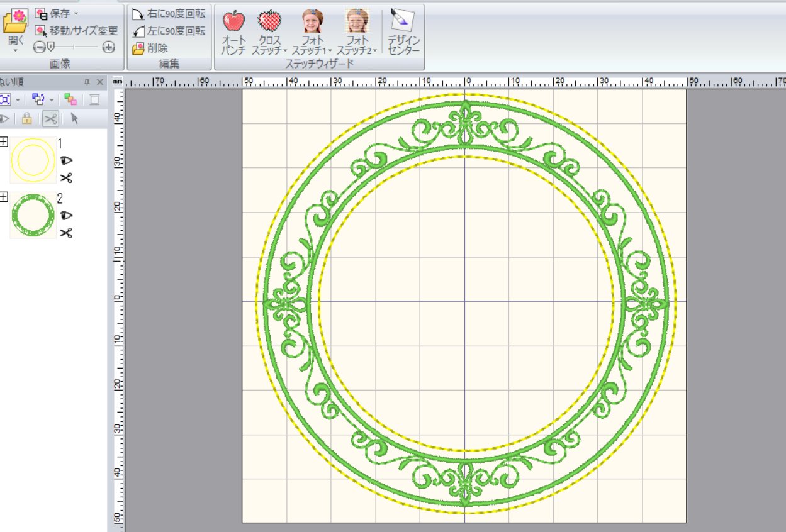786x532 pixels.
Task: Decrease image density with the minus icon
Action: (x=39, y=47)
